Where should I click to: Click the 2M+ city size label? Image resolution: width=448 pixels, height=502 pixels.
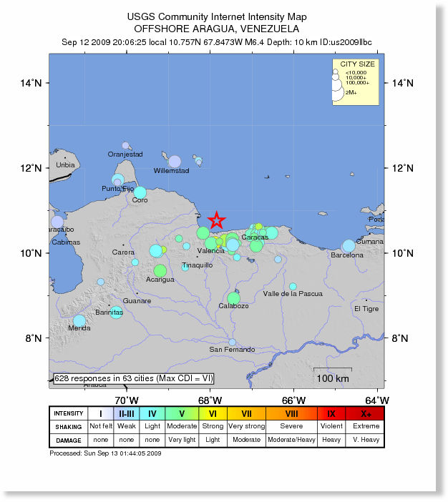tap(351, 92)
